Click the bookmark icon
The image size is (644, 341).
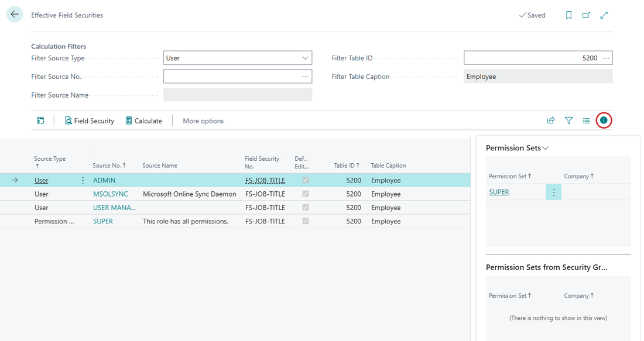(x=568, y=15)
